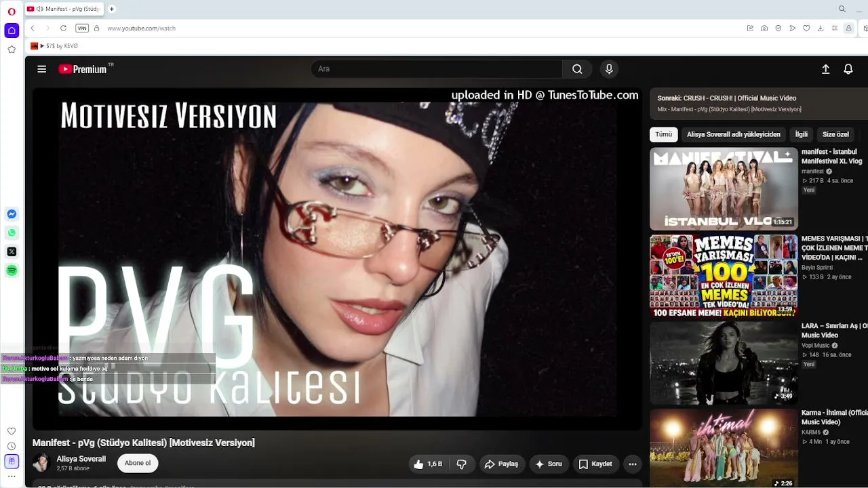Like the video with 1,6 B likes
This screenshot has width=868, height=488.
[x=428, y=464]
